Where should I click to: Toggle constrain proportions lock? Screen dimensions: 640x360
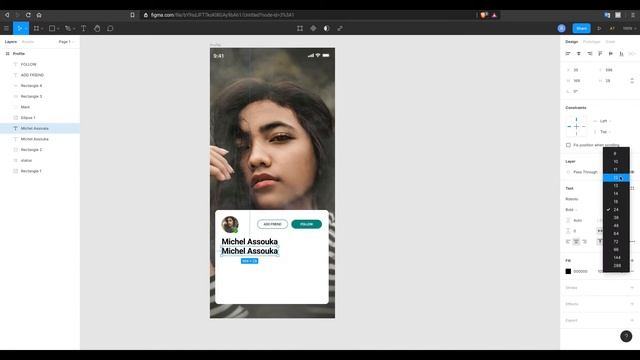(x=632, y=81)
